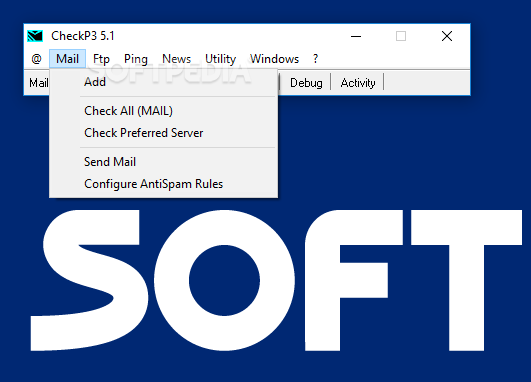Click the CheckP3 app icon in title bar
This screenshot has height=382, width=531.
coord(35,36)
